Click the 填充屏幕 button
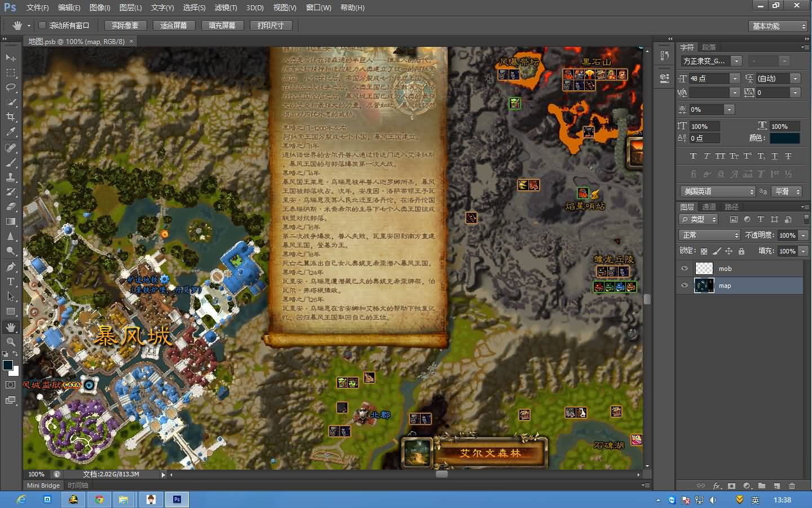 (222, 25)
